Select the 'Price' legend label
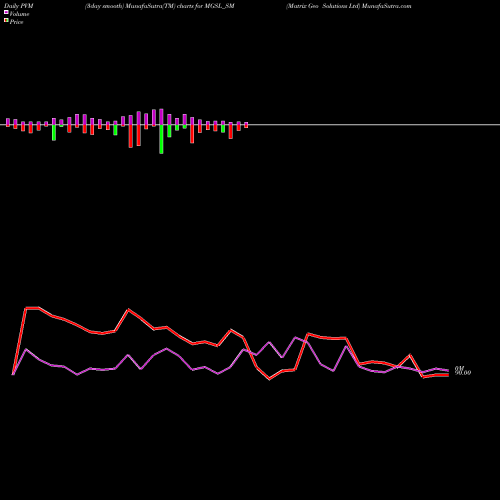The image size is (500, 500). point(16,22)
